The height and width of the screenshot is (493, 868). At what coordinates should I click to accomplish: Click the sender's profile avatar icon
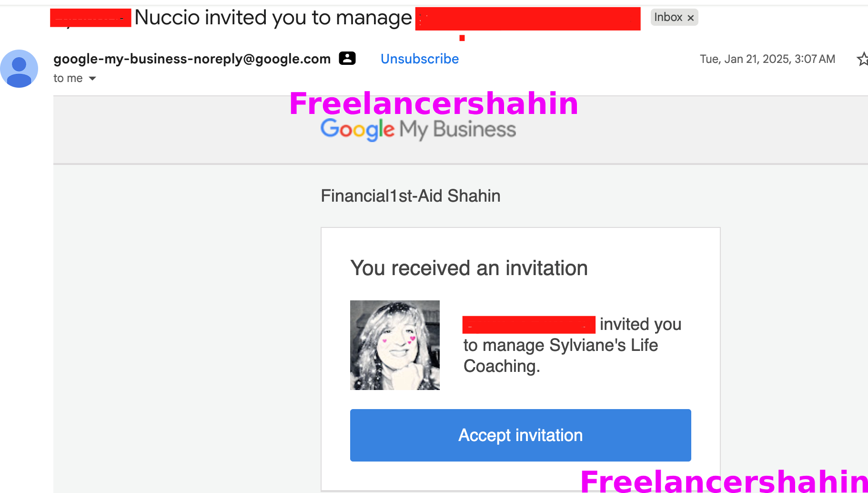pos(19,69)
